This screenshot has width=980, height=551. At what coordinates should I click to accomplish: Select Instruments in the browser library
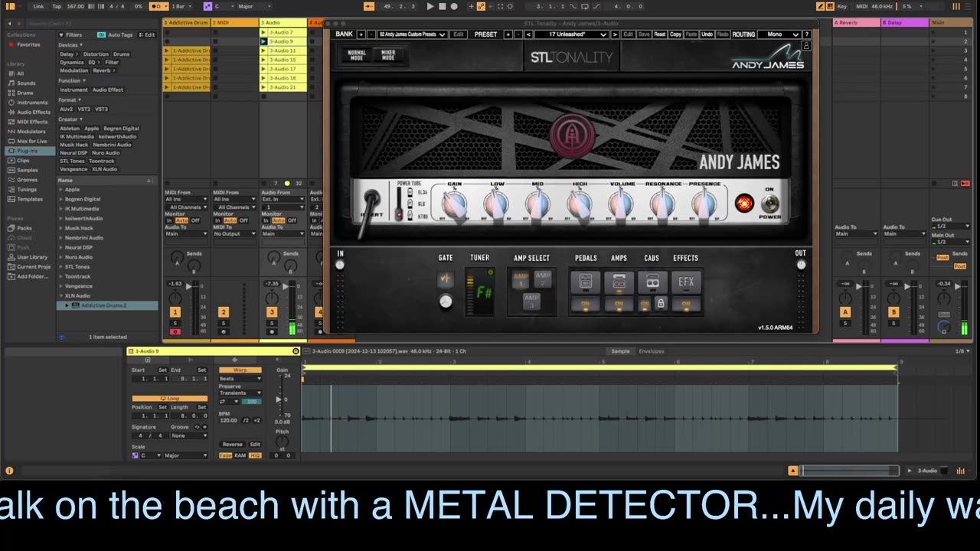point(32,103)
